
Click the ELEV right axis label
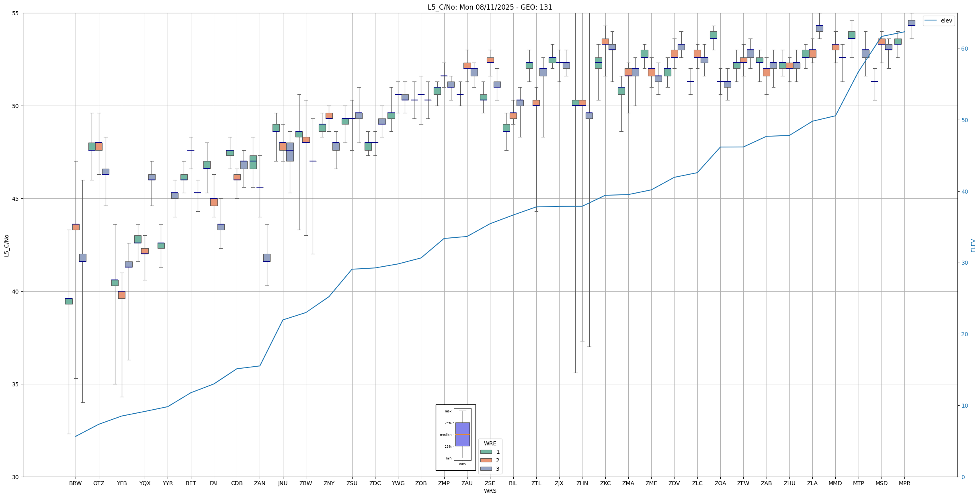pyautogui.click(x=973, y=245)
